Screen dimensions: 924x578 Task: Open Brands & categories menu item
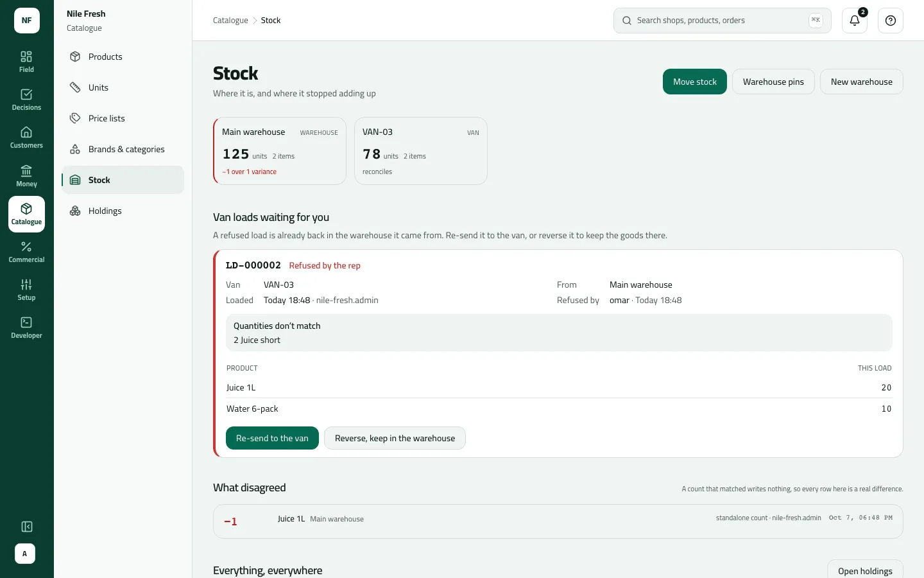[123, 149]
